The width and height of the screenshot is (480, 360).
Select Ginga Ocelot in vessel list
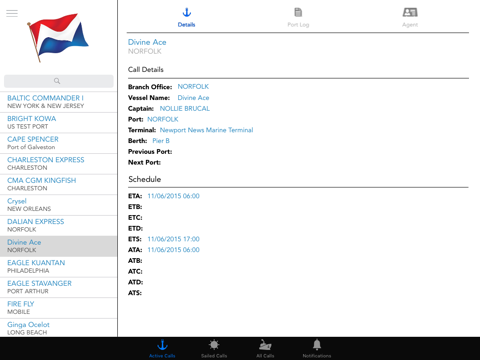(58, 328)
